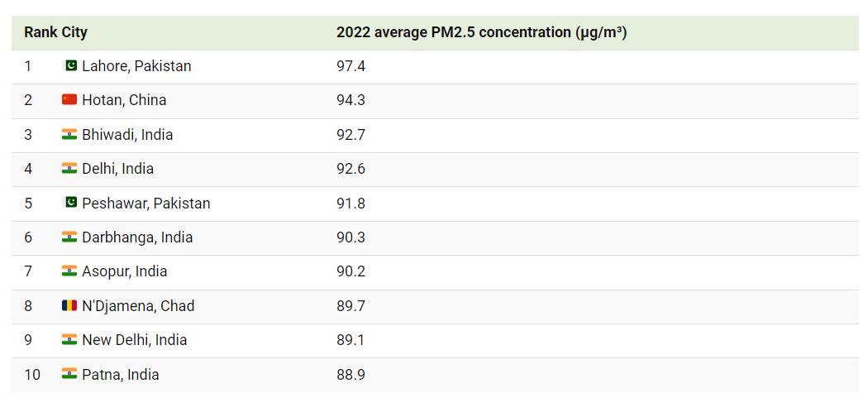Click the India flag next to Bhiwadi
The width and height of the screenshot is (868, 417).
point(69,134)
